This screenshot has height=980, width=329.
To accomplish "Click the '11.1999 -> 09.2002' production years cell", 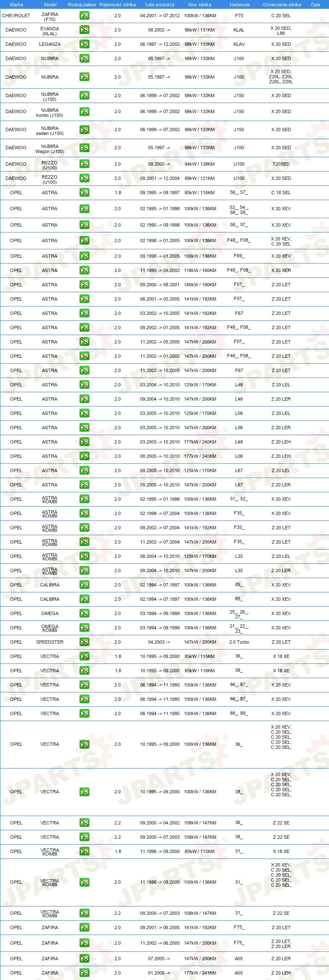I will tap(160, 270).
